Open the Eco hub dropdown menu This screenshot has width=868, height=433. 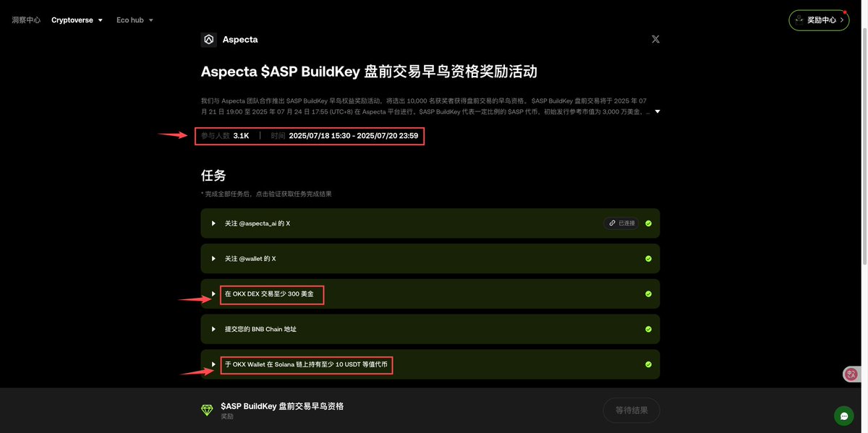tap(135, 20)
